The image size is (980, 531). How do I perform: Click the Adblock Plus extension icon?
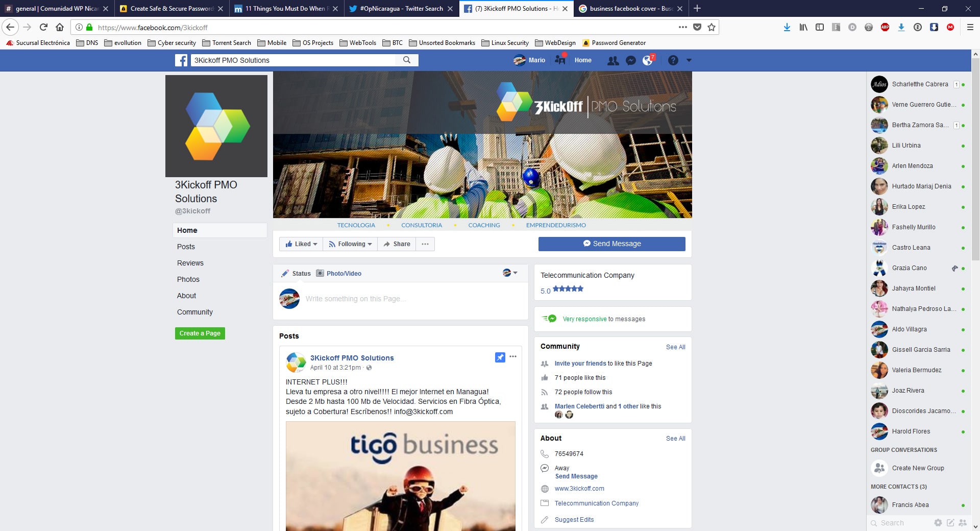click(885, 27)
